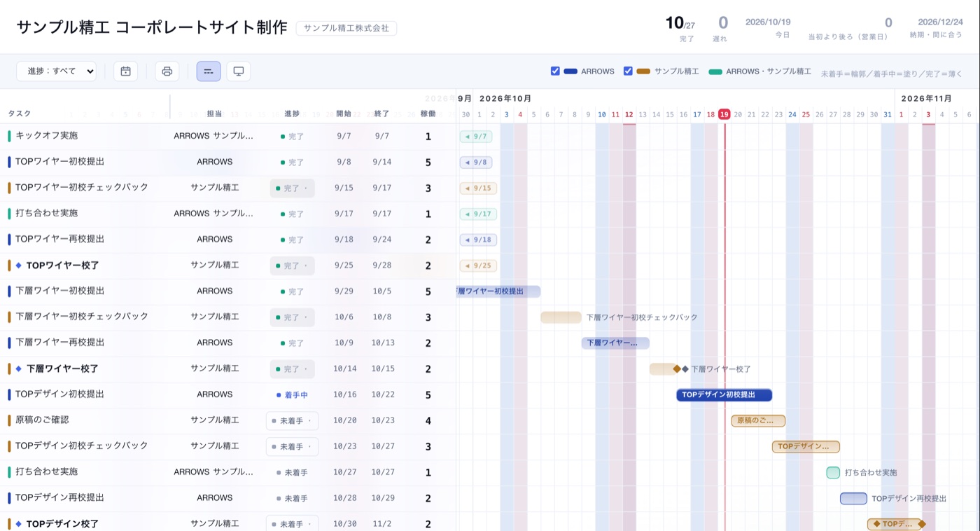Screen dimensions: 980x531
Task: Click the 9/8 off-screen bar arrow chip
Action: (476, 163)
